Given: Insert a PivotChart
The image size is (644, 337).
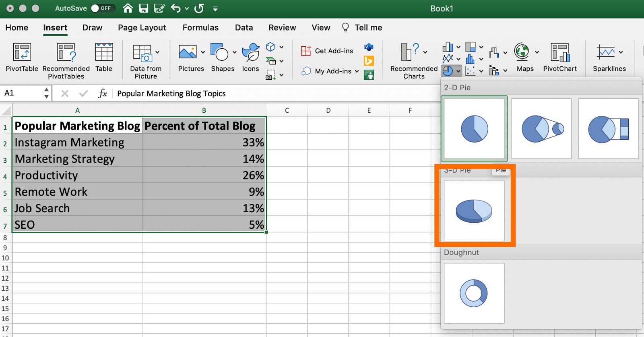Looking at the screenshot, I should (x=560, y=58).
